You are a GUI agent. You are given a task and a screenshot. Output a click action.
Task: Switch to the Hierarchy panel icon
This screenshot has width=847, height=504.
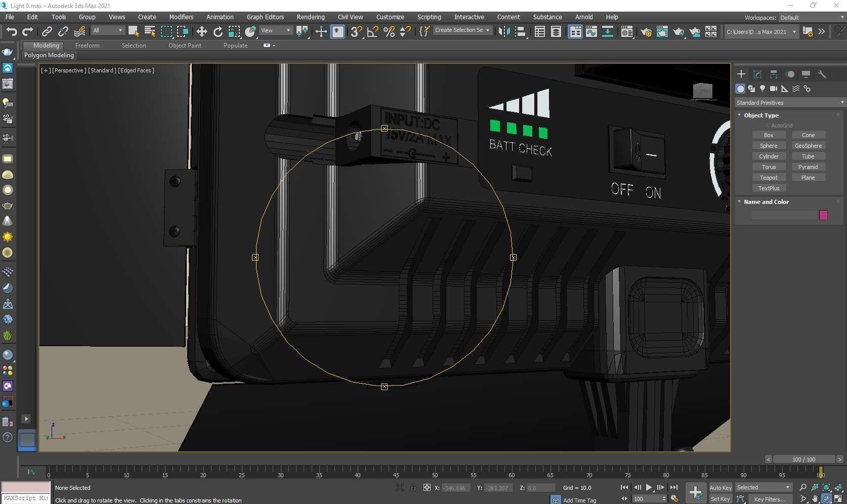[x=774, y=74]
